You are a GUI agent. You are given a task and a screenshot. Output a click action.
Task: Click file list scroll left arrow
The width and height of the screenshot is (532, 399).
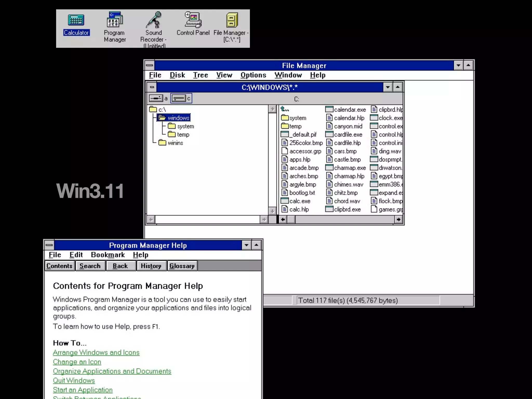coord(283,220)
